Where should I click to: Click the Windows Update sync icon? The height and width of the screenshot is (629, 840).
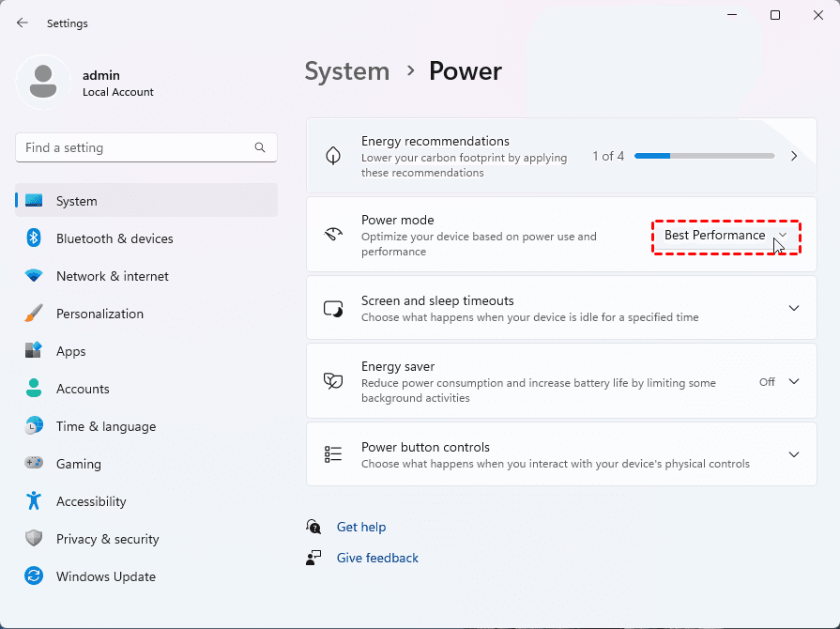pyautogui.click(x=34, y=576)
